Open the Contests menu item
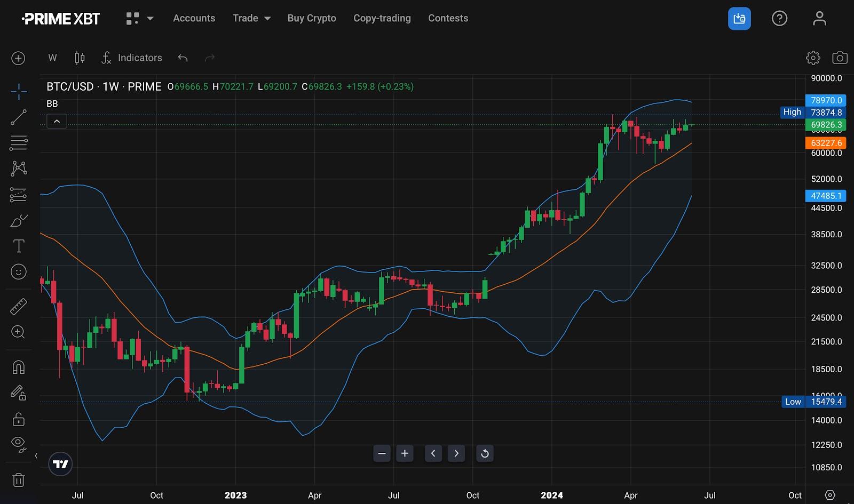The width and height of the screenshot is (854, 504). (x=448, y=18)
